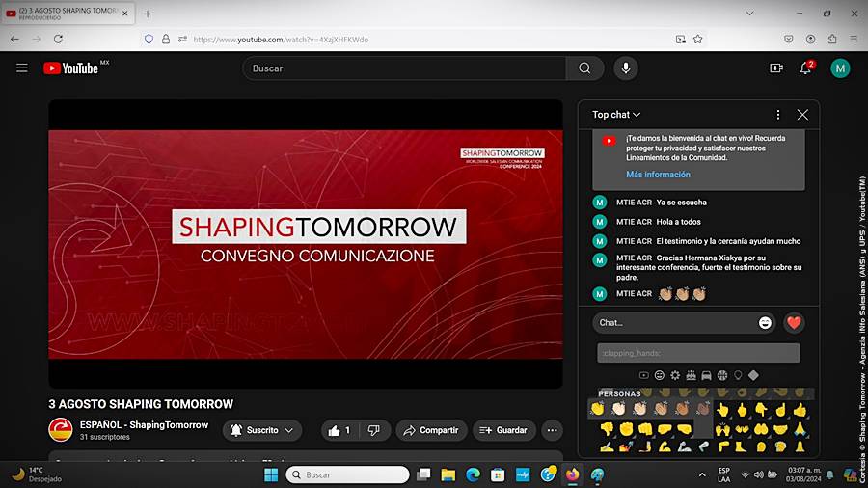Click the taskbar Buscar search box
The width and height of the screenshot is (868, 488).
tap(347, 474)
